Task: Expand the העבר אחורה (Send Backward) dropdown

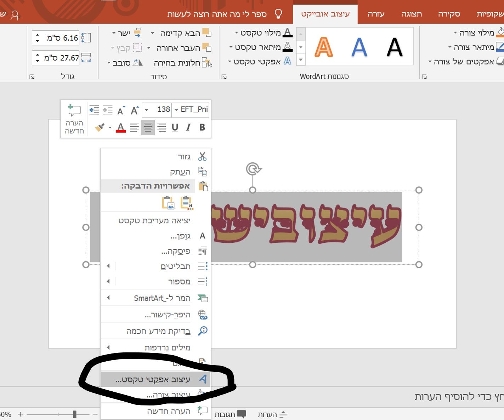Action: coord(149,48)
